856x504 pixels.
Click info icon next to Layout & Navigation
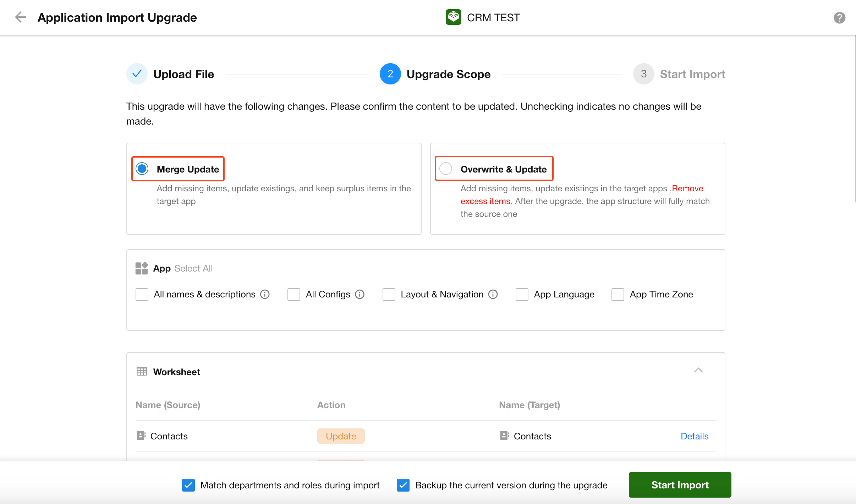493,294
